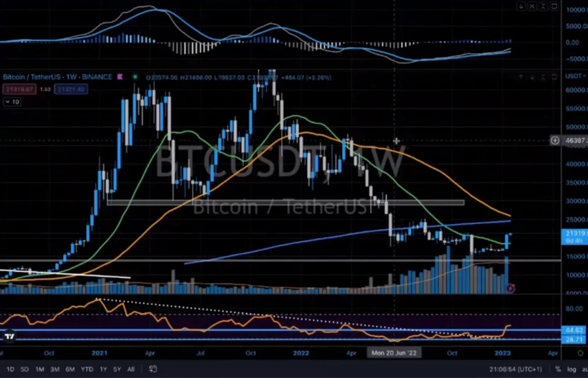588x378 pixels.
Task: Click the move pane up arrow
Action: pyautogui.click(x=521, y=78)
